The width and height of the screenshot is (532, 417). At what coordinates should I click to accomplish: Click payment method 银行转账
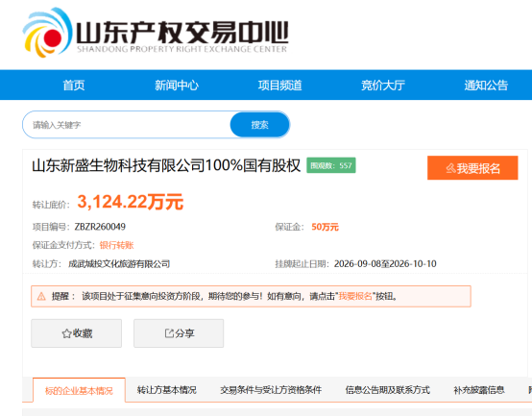[x=117, y=245]
